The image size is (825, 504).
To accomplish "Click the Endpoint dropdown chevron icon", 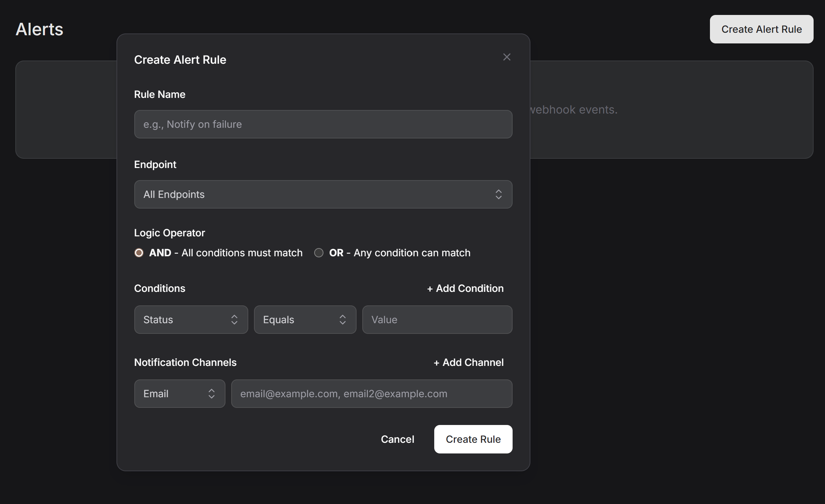I will click(499, 194).
